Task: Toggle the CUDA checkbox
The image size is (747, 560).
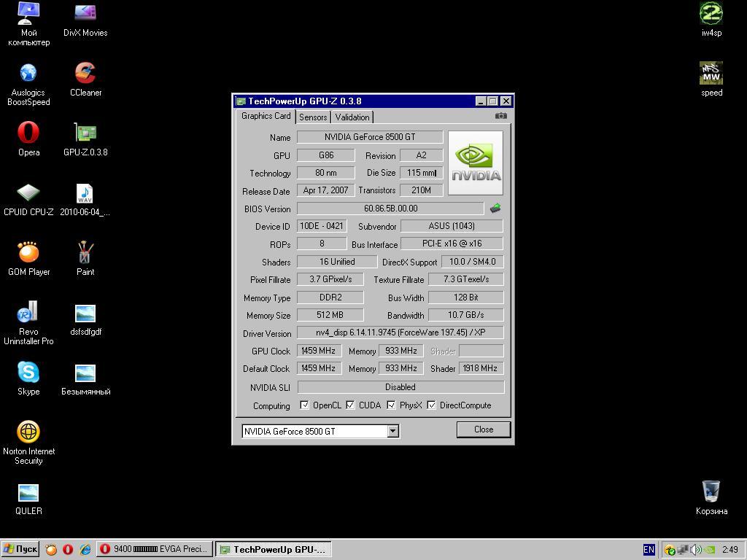Action: point(350,405)
